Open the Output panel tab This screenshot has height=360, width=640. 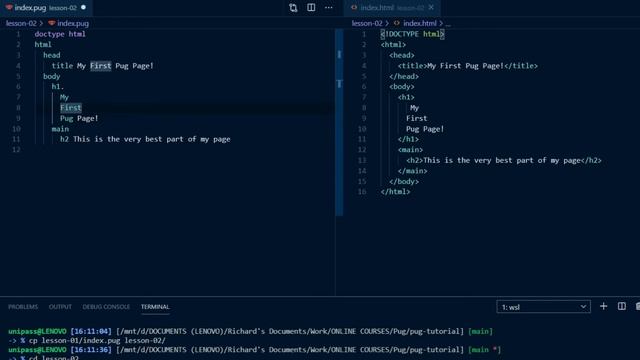tap(60, 307)
